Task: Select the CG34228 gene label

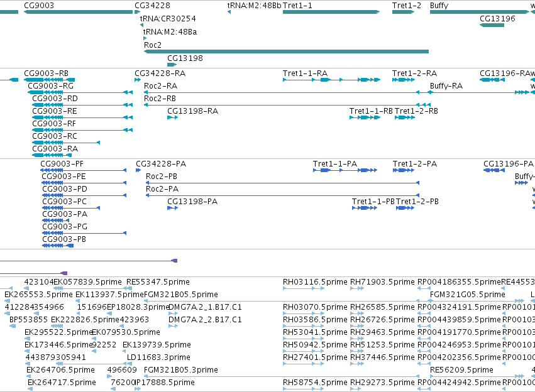Action: (x=152, y=6)
